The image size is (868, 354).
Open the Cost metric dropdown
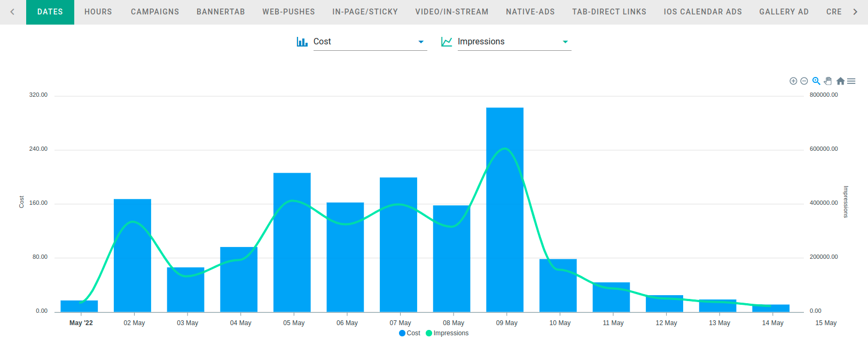tap(369, 42)
